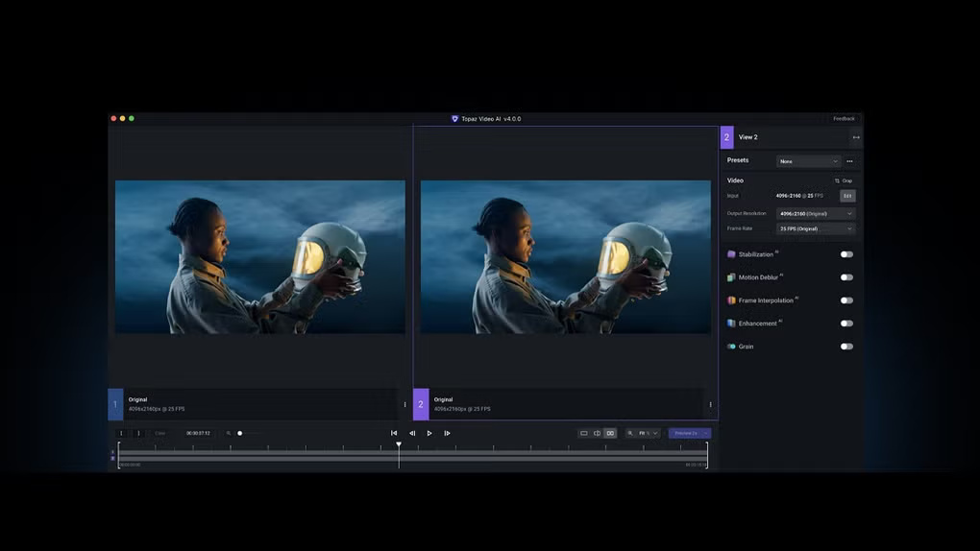Click the timeline zoom slider handle

[240, 433]
